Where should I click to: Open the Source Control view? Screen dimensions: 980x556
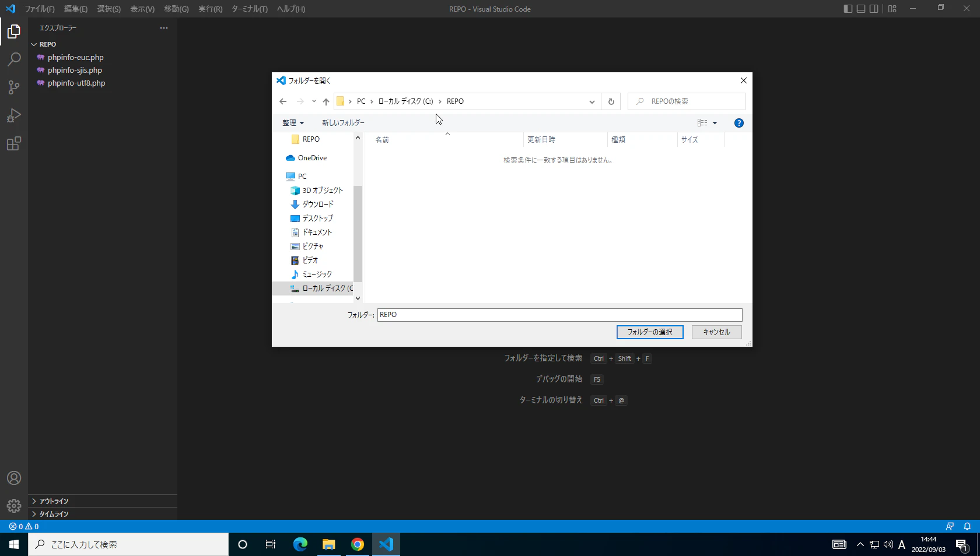(14, 87)
